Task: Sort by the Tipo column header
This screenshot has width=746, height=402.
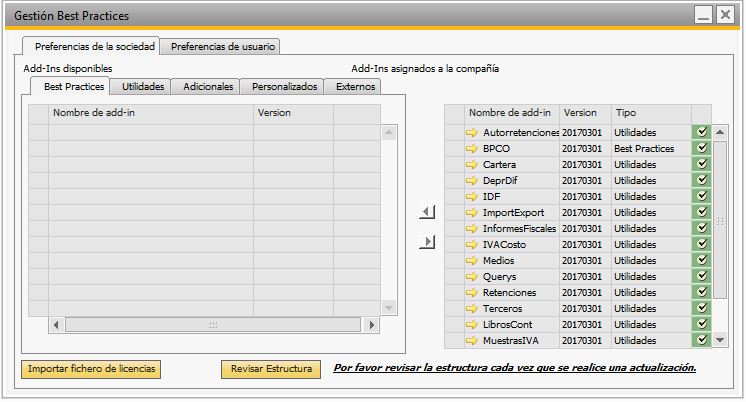Action: (649, 113)
